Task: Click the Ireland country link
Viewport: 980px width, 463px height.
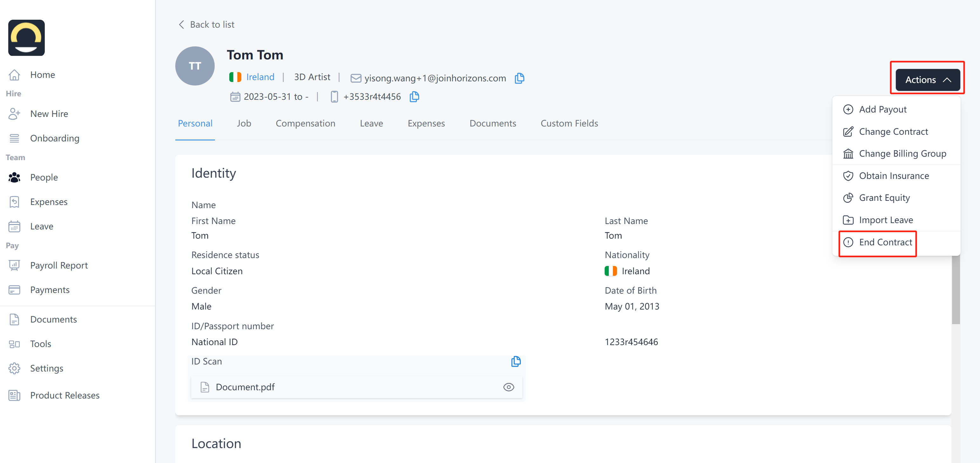Action: pyautogui.click(x=260, y=77)
